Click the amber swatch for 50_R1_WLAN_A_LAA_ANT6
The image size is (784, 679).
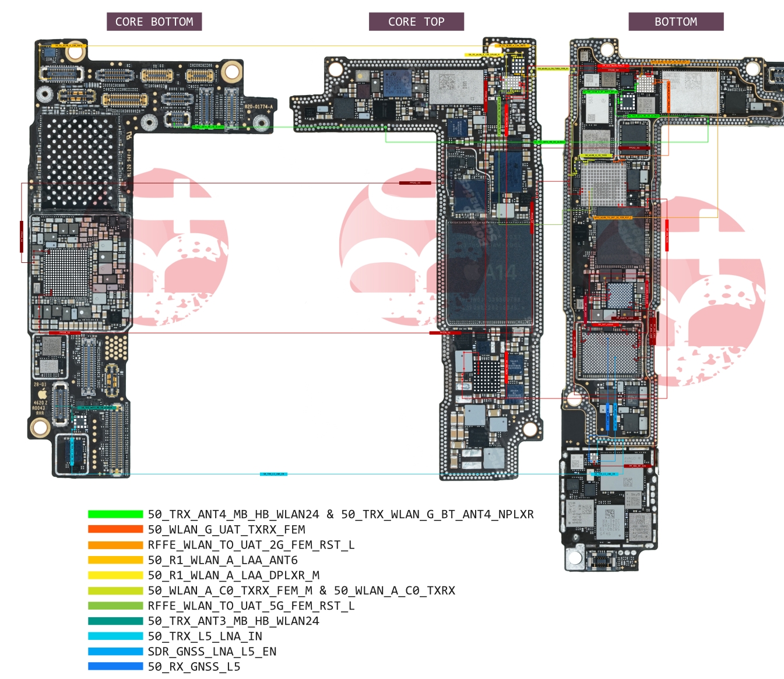click(115, 560)
